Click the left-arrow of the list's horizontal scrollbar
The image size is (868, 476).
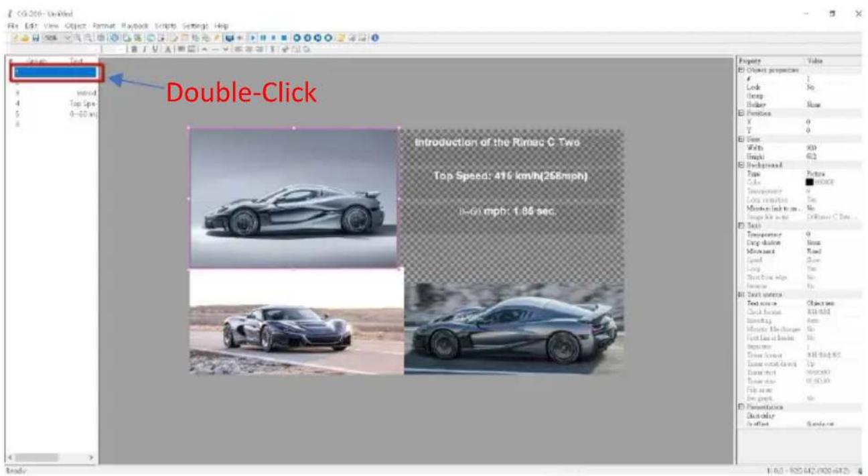pos(11,457)
